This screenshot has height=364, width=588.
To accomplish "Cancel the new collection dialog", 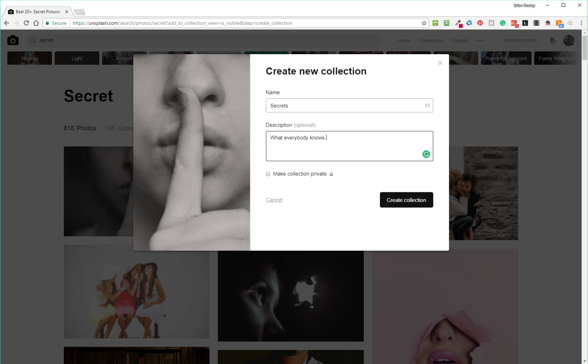I will tap(274, 200).
